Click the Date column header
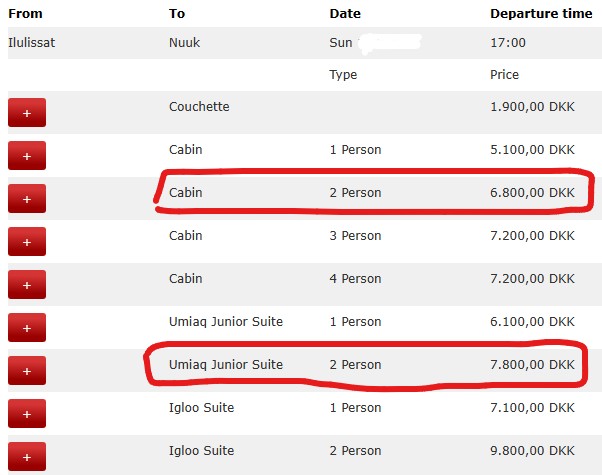 [345, 14]
